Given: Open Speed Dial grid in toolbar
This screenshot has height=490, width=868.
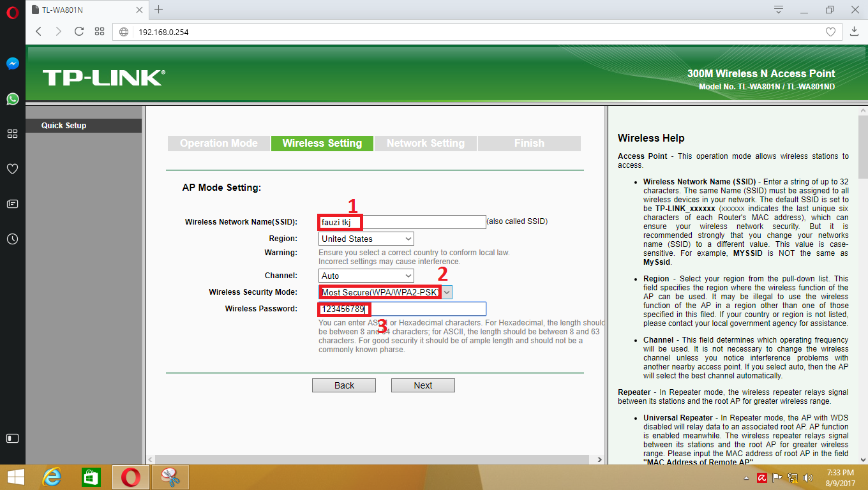Looking at the screenshot, I should [100, 31].
